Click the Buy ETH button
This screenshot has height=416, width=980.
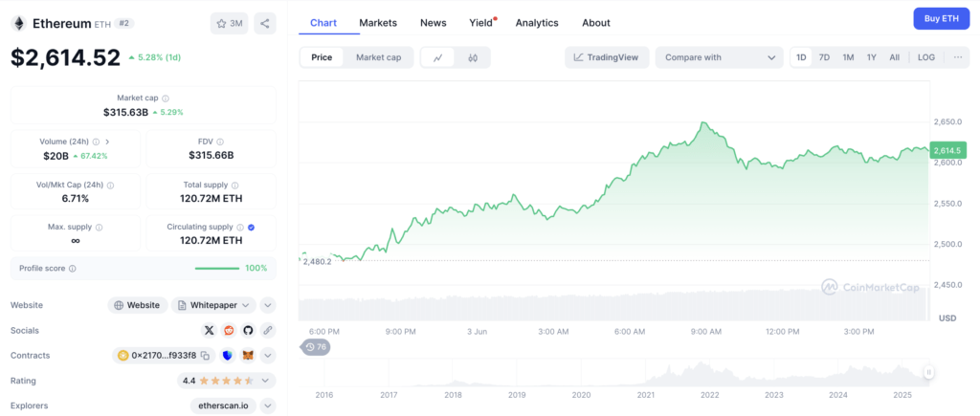click(x=942, y=19)
